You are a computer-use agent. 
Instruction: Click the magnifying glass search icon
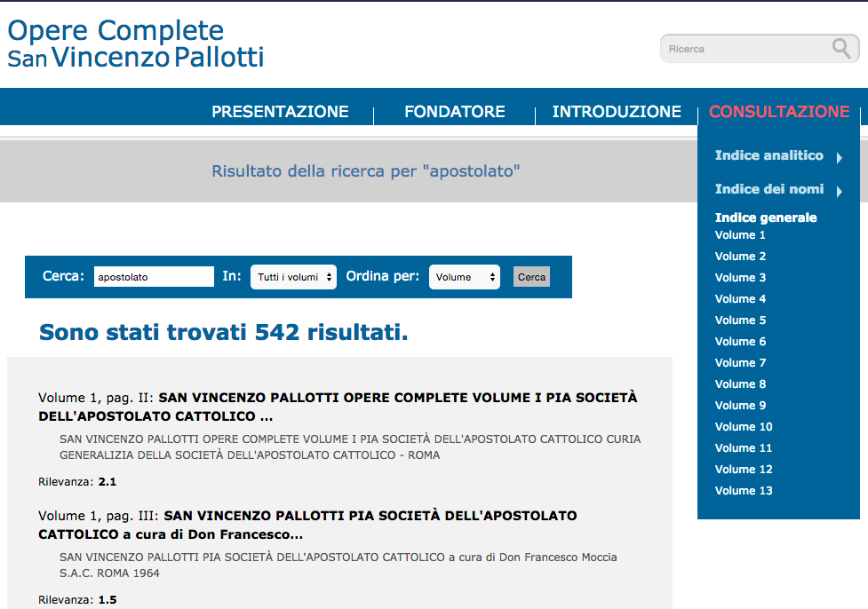coord(841,49)
